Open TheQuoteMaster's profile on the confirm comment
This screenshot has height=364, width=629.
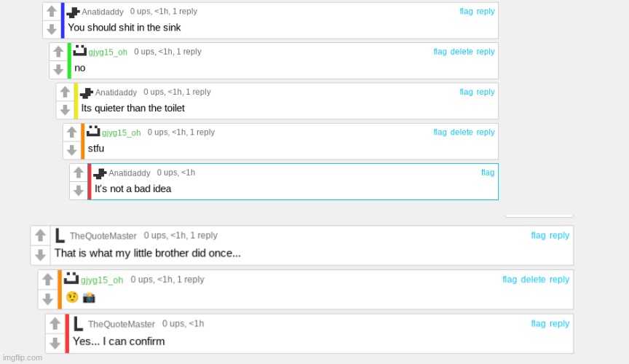pyautogui.click(x=122, y=324)
